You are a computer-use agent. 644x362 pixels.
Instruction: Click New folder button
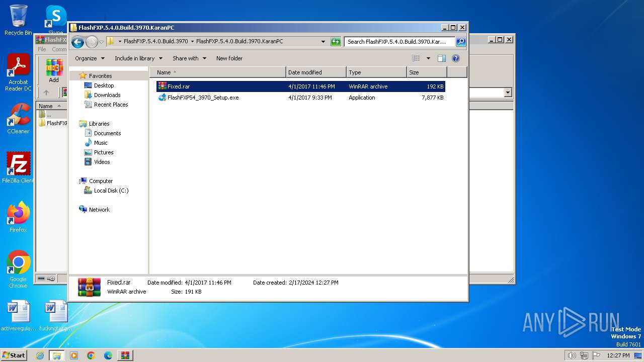[x=229, y=58]
